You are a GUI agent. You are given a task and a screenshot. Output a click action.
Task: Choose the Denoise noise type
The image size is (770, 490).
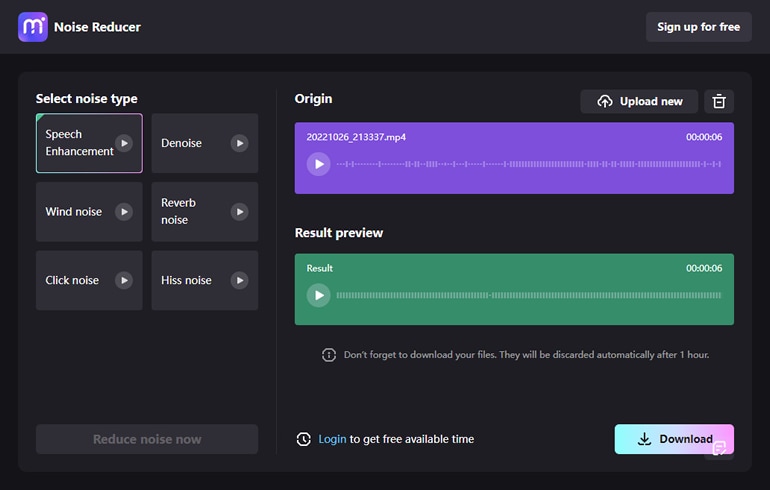pos(187,143)
